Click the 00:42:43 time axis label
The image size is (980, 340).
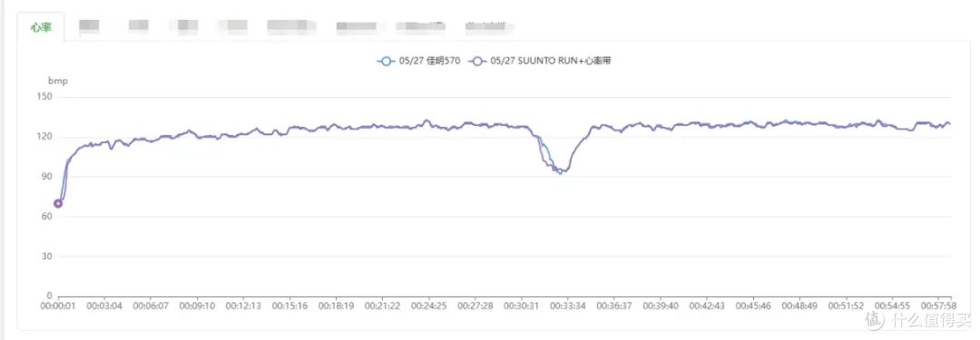707,306
